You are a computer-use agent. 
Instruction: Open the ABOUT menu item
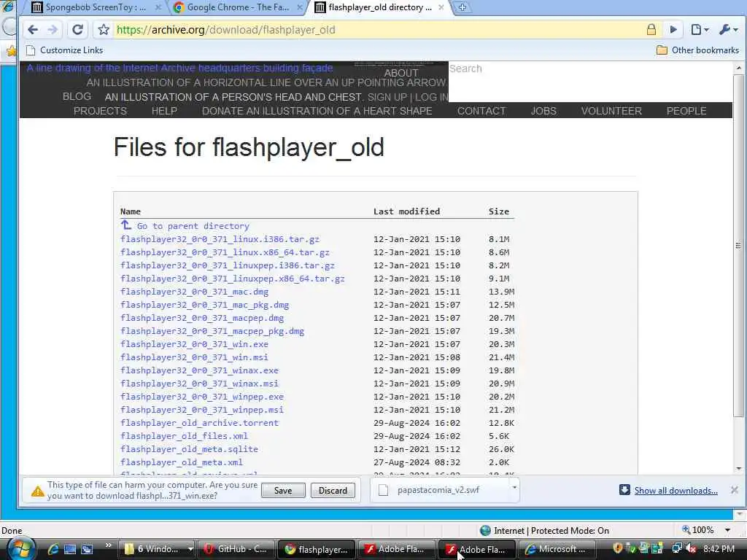point(401,73)
